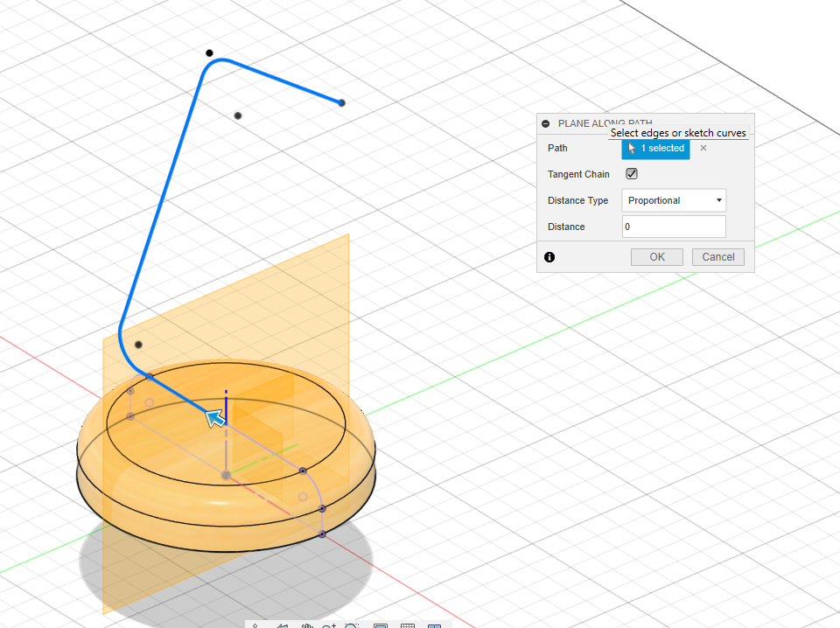The height and width of the screenshot is (628, 840).
Task: Click the upper straight segment of blue path
Action: pyautogui.click(x=280, y=80)
